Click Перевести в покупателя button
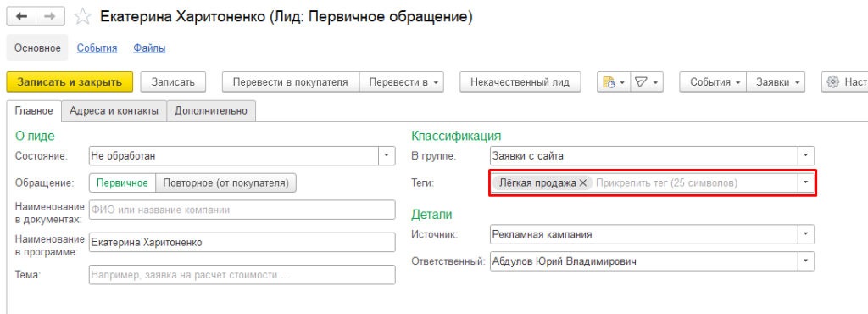This screenshot has width=868, height=314. pos(291,82)
